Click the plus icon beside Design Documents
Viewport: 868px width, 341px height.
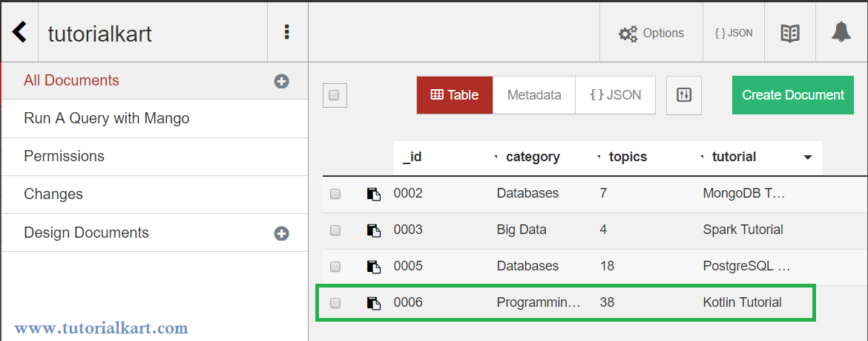[x=282, y=233]
